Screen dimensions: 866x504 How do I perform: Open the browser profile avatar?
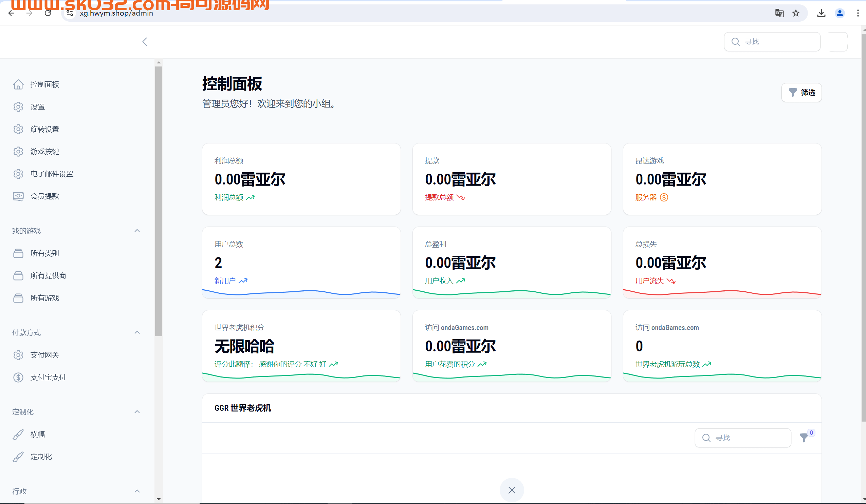tap(840, 13)
